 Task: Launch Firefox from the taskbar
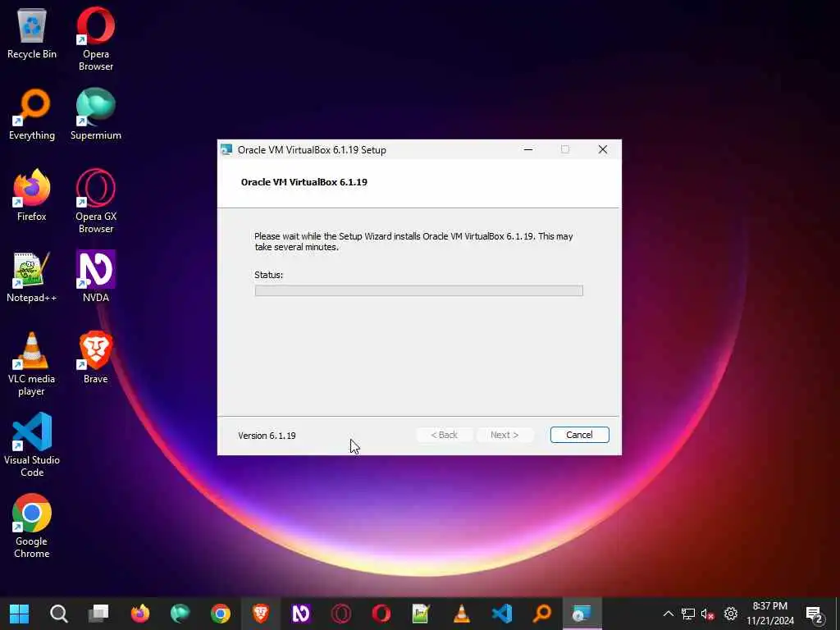139,614
